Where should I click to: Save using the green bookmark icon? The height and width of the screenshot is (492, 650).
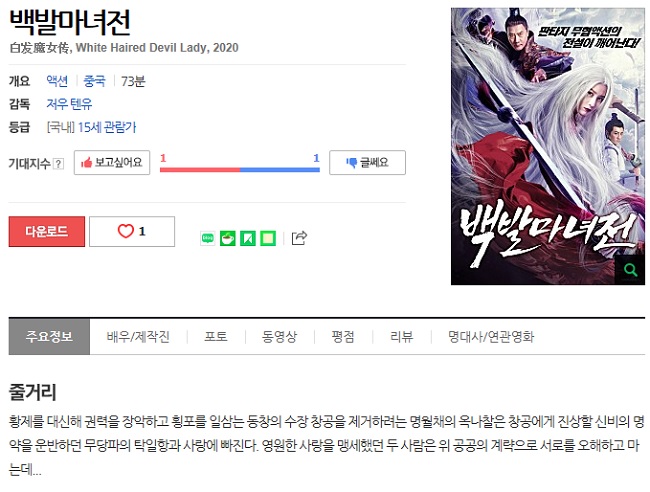[x=248, y=238]
